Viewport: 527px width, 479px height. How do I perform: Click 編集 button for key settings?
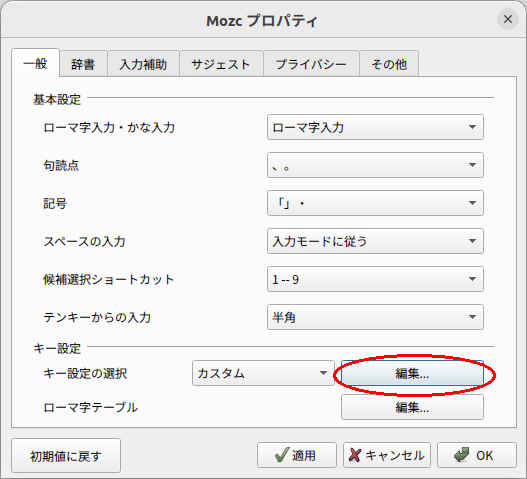412,373
